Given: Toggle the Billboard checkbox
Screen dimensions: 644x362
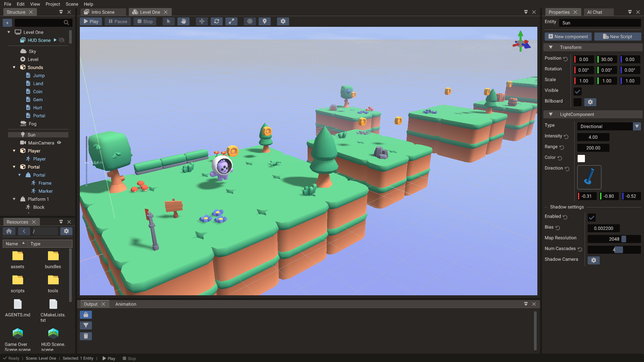Looking at the screenshot, I should (x=578, y=102).
